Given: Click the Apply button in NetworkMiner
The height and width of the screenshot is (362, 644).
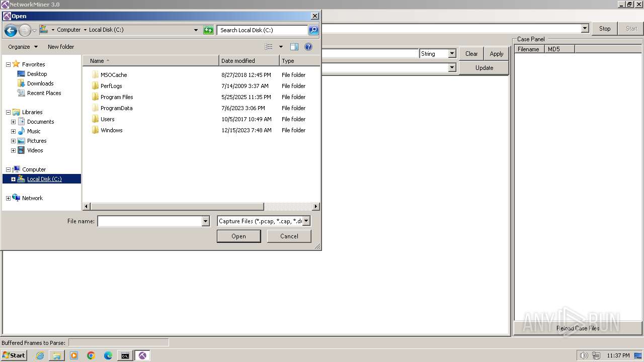Looking at the screenshot, I should 497,54.
